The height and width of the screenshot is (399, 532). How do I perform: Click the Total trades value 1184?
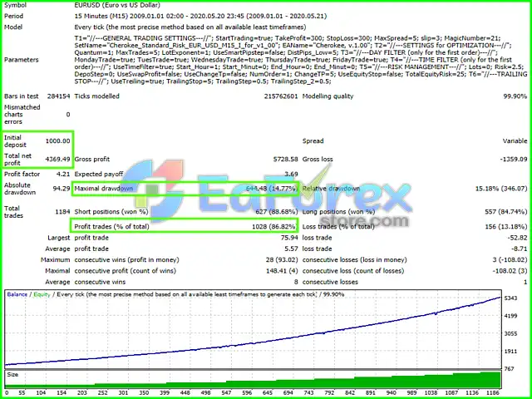[62, 212]
